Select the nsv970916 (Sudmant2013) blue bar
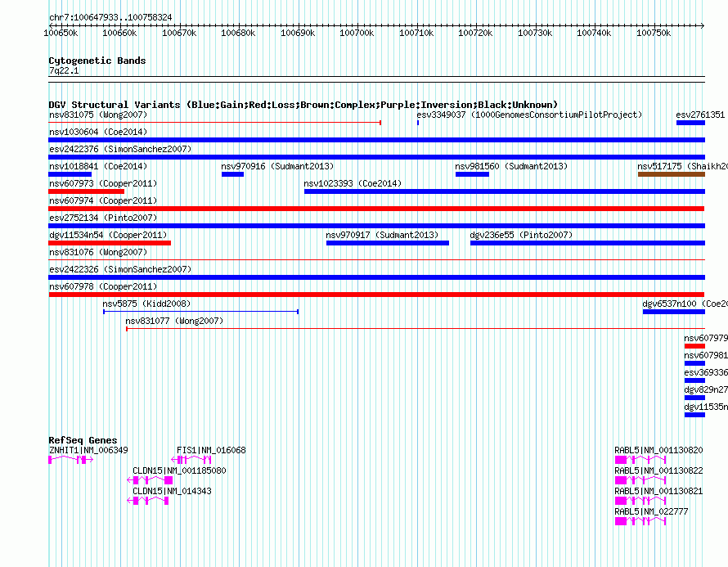 pyautogui.click(x=232, y=174)
